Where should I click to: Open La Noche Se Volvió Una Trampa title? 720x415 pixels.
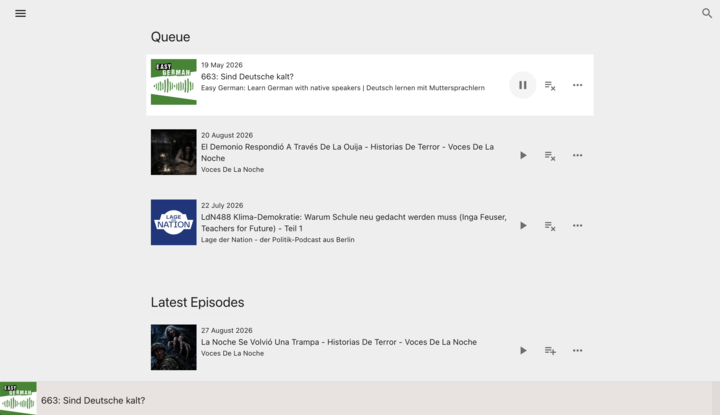click(x=339, y=342)
